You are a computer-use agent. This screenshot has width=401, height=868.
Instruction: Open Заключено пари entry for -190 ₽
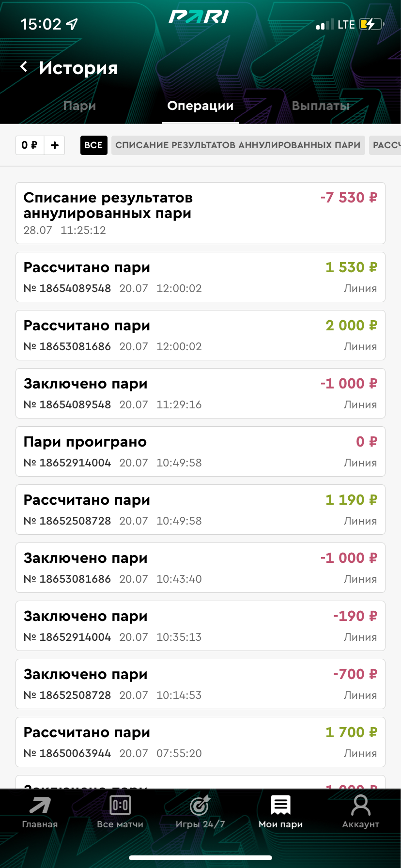pos(200,626)
